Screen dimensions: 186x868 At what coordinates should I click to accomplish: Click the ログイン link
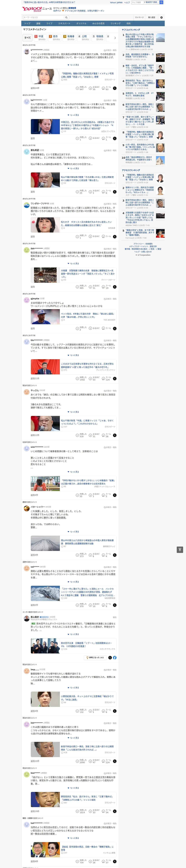coord(57,11)
